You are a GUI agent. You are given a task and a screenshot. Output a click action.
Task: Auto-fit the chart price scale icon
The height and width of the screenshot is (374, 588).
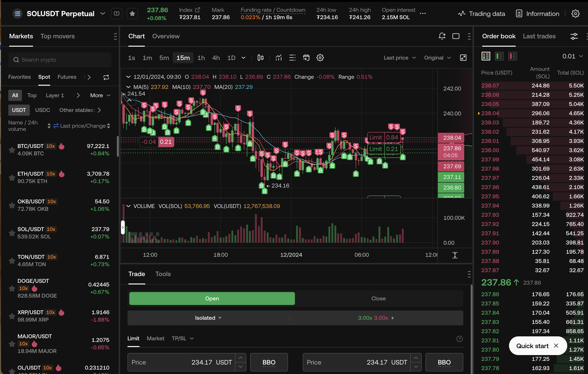(455, 255)
